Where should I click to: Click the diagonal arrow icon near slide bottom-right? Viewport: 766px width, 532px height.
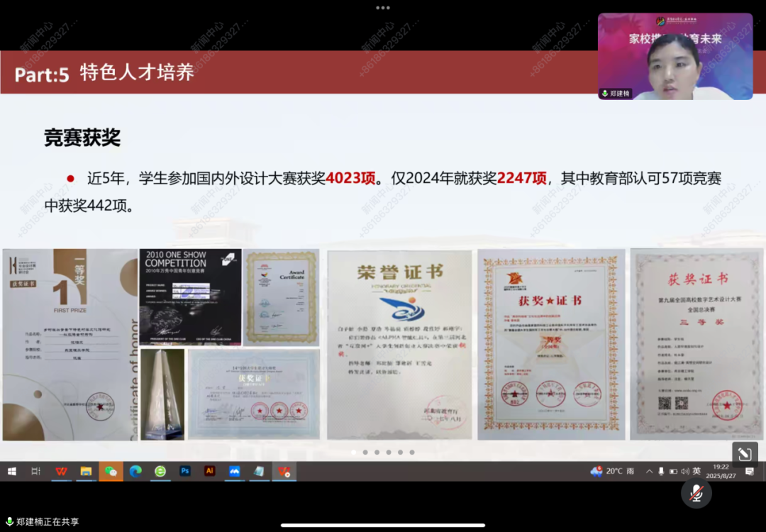coord(745,453)
